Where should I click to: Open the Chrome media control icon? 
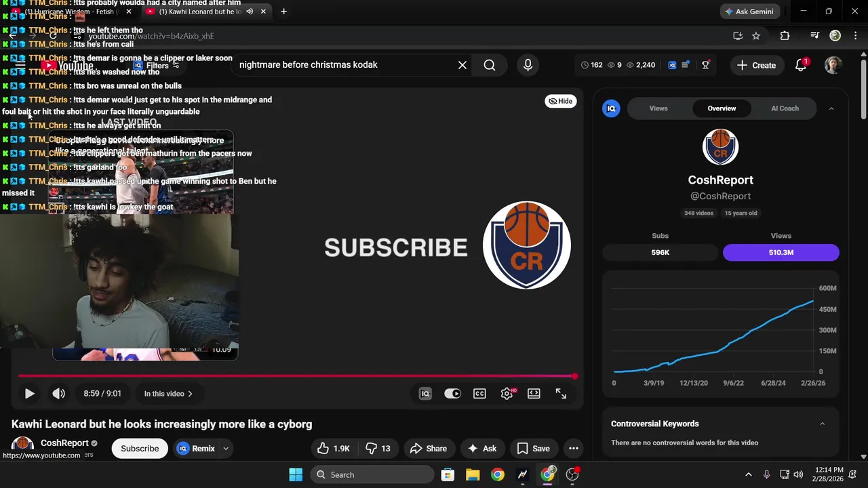click(814, 36)
